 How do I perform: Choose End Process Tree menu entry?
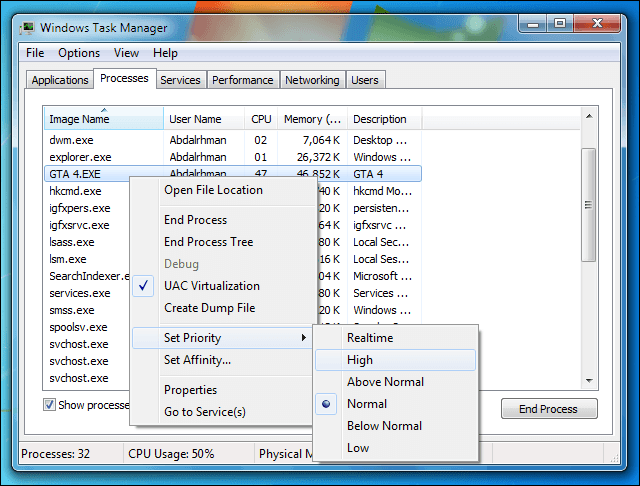(x=222, y=242)
